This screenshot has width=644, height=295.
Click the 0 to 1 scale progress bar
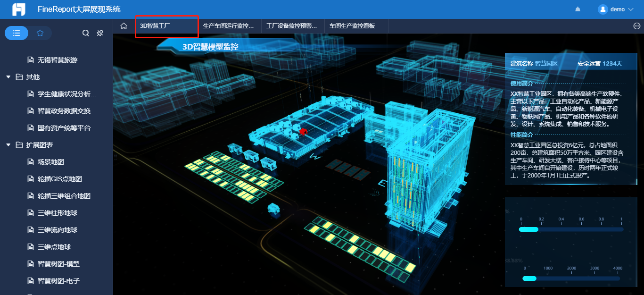(x=571, y=229)
